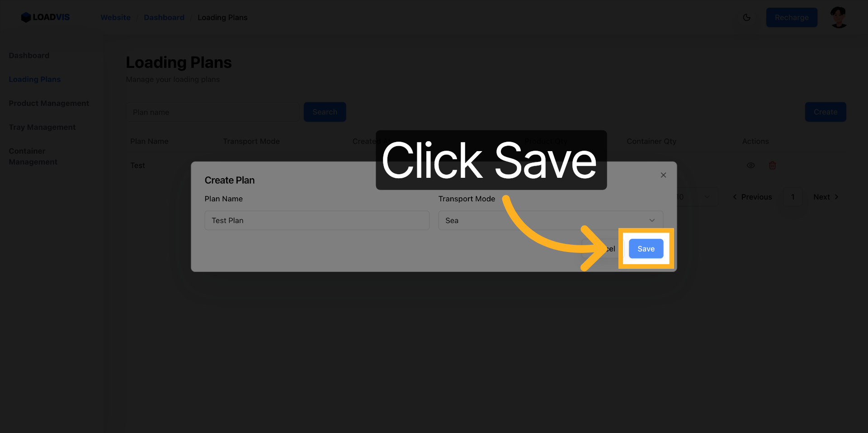Toggle dark mode moon icon
The image size is (868, 433).
pyautogui.click(x=746, y=17)
